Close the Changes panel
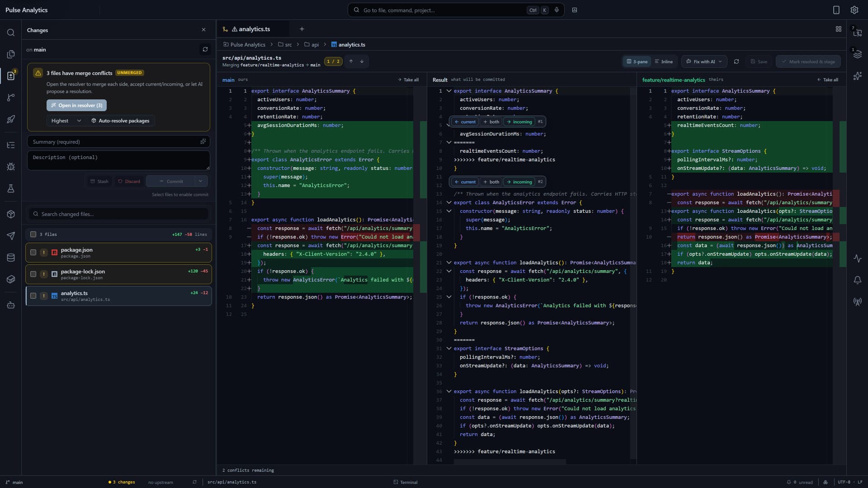Screen dimensions: 868x488 [203, 30]
